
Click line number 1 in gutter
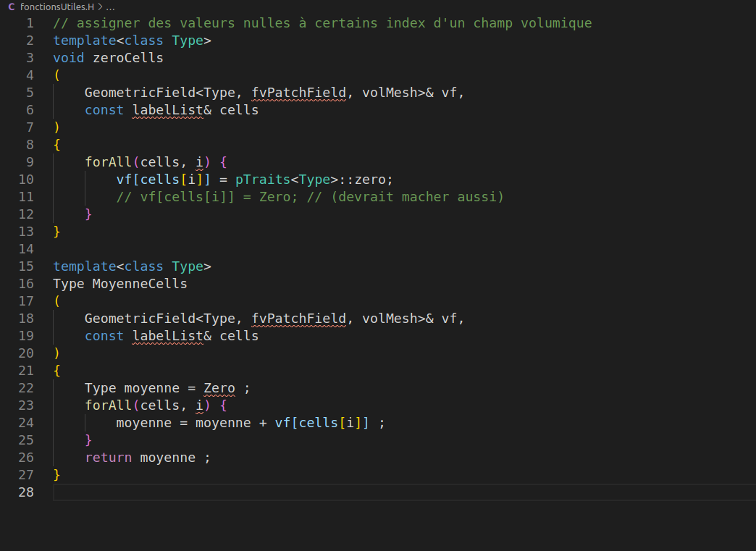(x=30, y=23)
